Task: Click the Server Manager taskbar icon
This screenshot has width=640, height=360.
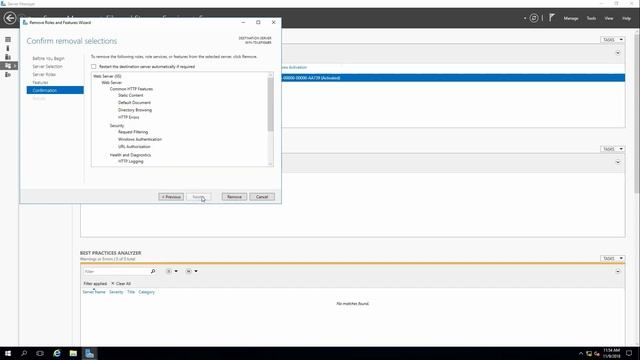Action: (x=89, y=353)
